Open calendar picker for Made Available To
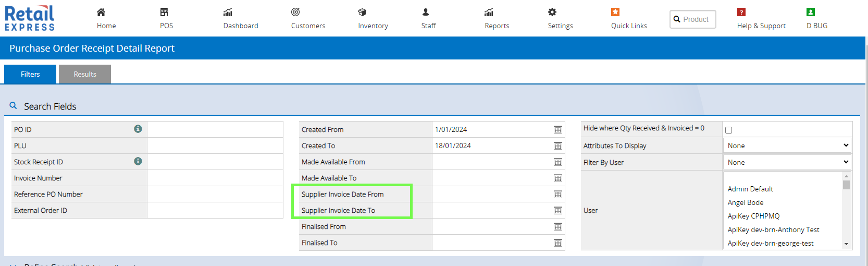 click(x=558, y=178)
